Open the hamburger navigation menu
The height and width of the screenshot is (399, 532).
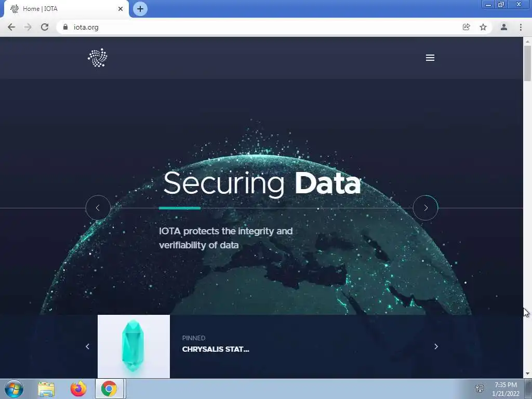tap(430, 58)
